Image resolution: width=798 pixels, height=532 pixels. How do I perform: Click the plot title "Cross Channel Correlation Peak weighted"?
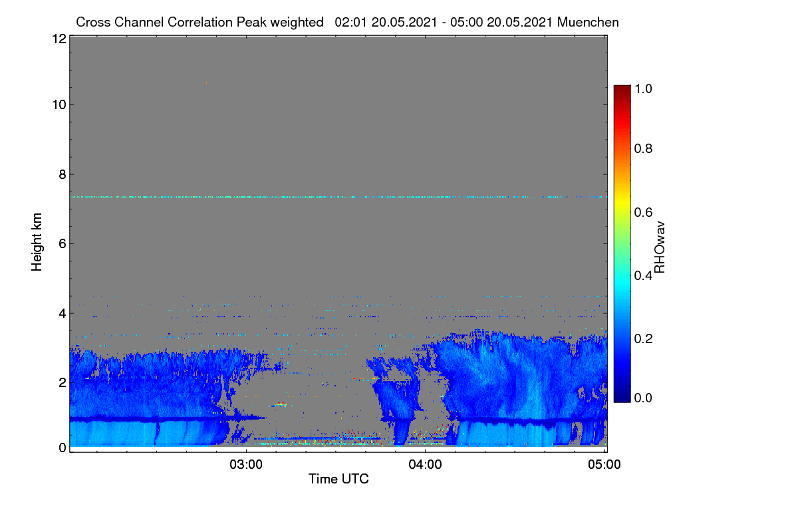point(199,22)
